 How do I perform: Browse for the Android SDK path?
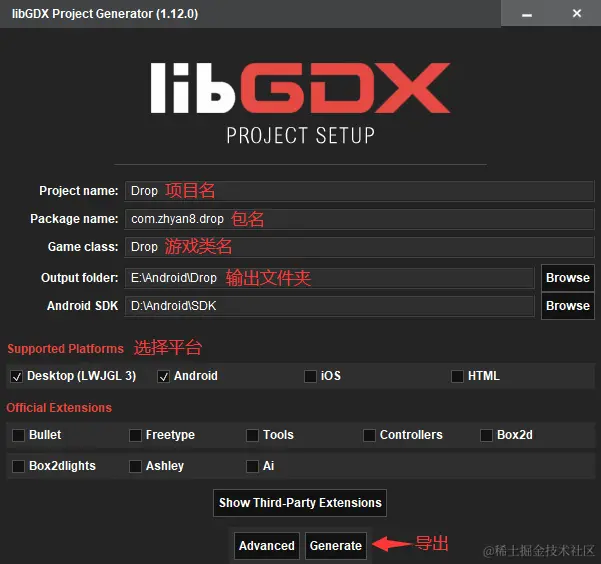tap(568, 306)
